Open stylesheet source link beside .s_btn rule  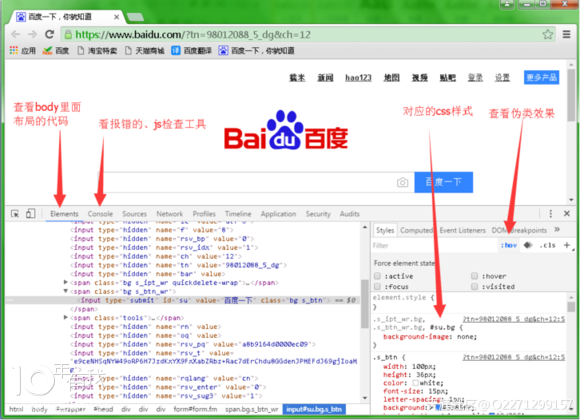[513, 357]
